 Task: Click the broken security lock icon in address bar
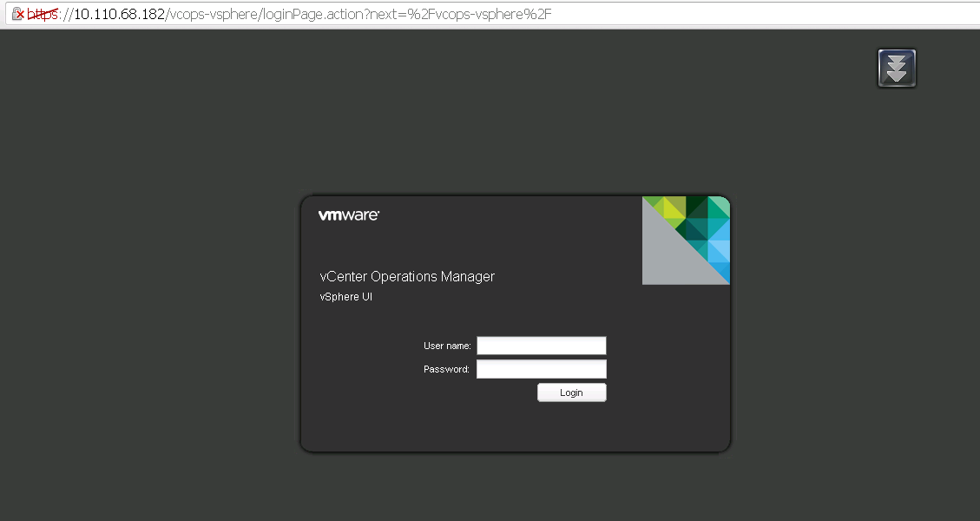[16, 14]
